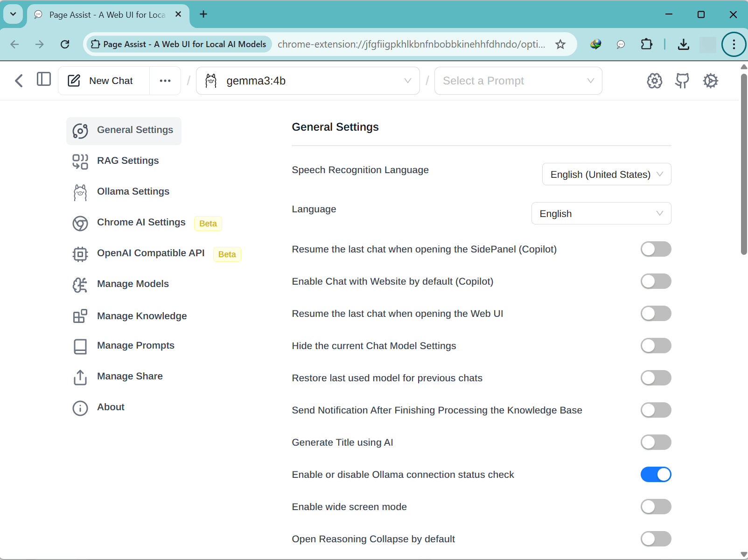Open the Language English dropdown
Image resolution: width=748 pixels, height=560 pixels.
point(601,213)
